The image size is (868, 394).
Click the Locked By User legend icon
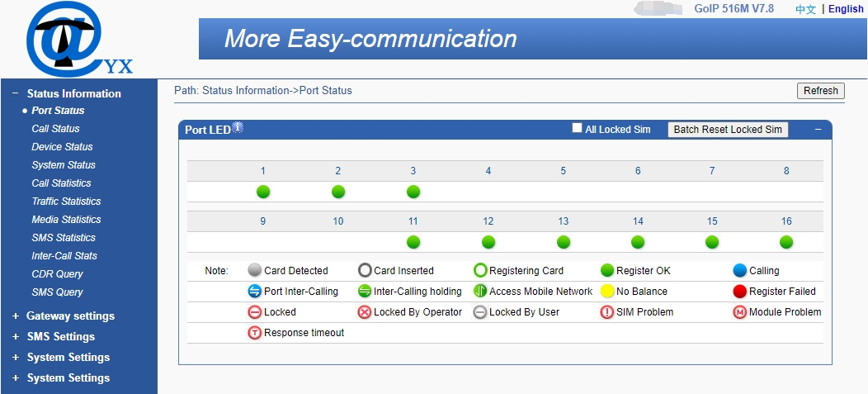click(480, 312)
